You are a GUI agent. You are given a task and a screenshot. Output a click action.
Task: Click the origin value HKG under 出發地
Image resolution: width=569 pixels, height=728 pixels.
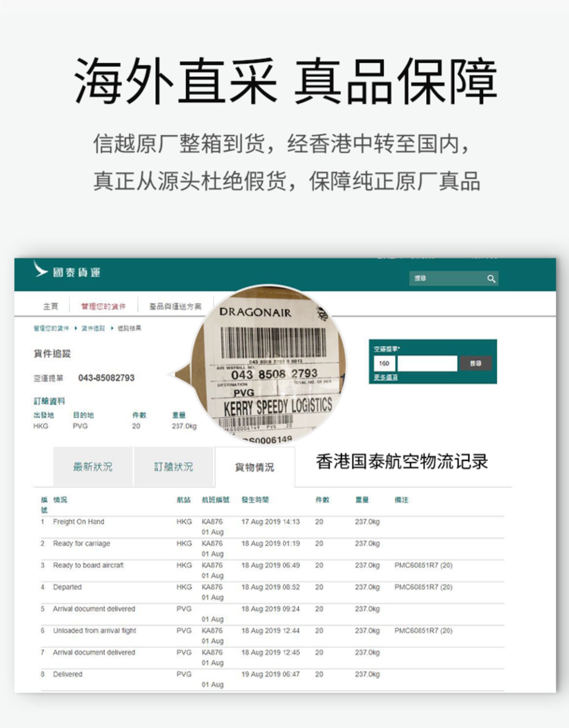[41, 426]
